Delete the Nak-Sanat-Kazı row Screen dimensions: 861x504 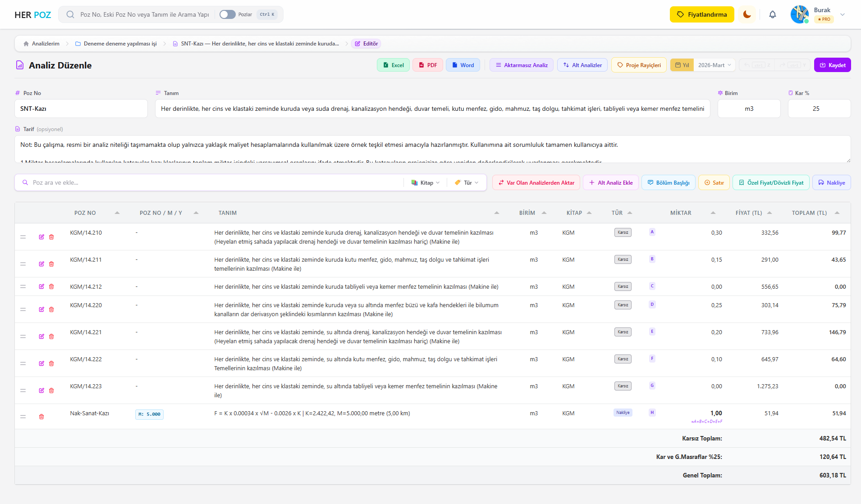tap(41, 417)
